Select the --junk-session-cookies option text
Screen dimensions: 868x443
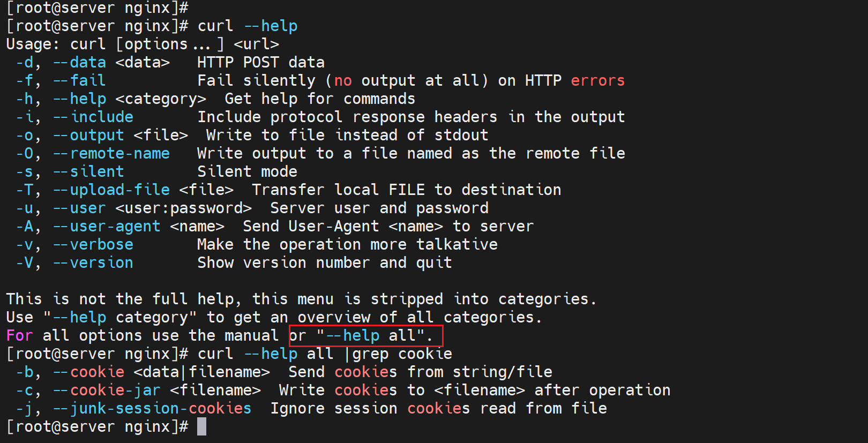(x=152, y=409)
